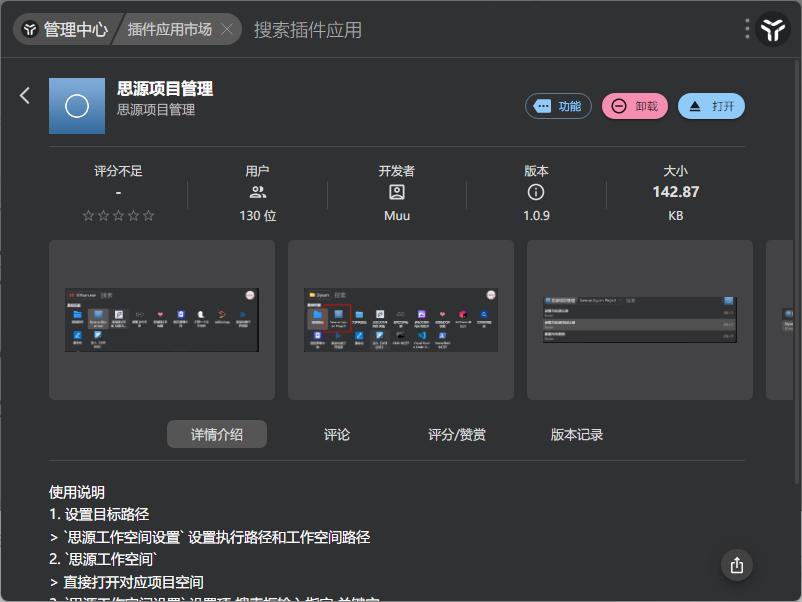Click the share floating button
This screenshot has height=602, width=802.
pos(737,565)
